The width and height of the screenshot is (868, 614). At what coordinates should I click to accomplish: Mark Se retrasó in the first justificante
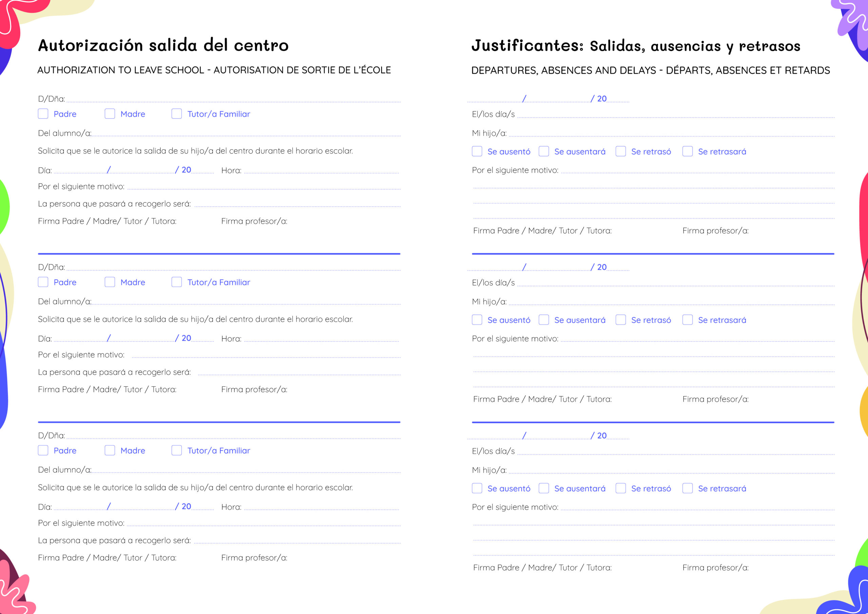(x=620, y=151)
